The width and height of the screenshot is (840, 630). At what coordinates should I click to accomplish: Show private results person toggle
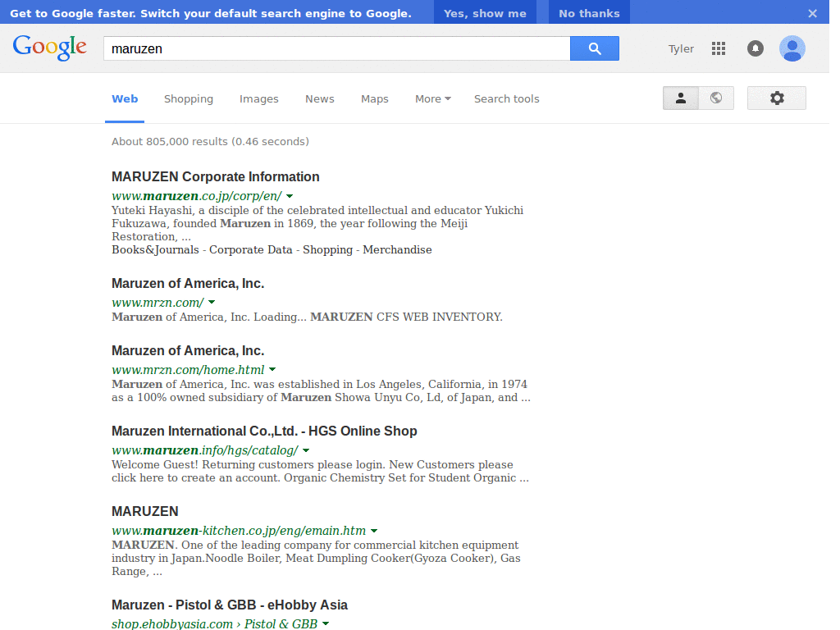[x=681, y=98]
